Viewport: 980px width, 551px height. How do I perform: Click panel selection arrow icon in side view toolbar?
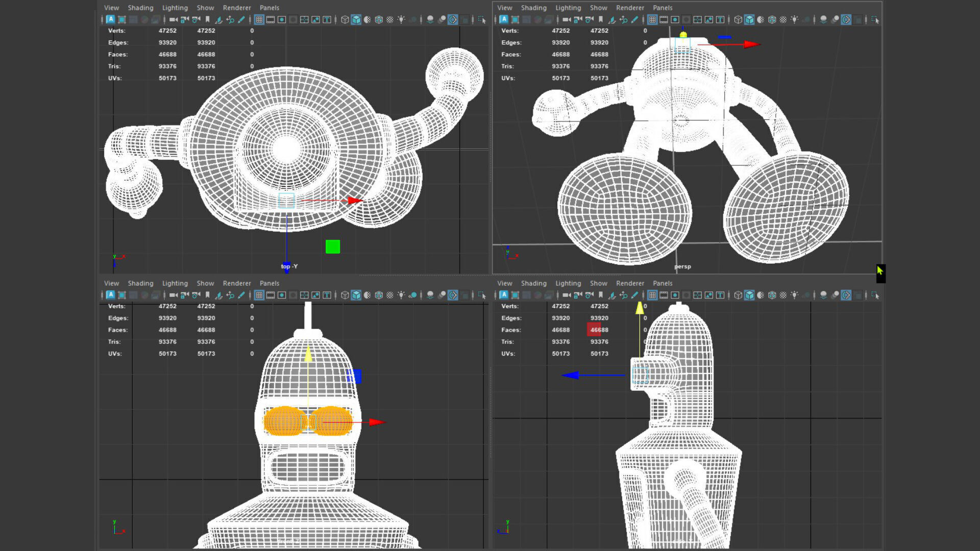pos(875,295)
